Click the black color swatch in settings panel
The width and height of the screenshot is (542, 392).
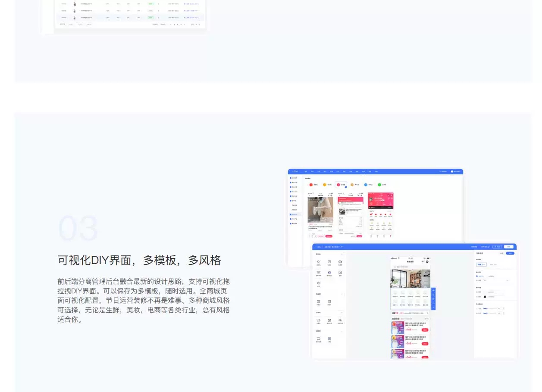pyautogui.click(x=485, y=296)
